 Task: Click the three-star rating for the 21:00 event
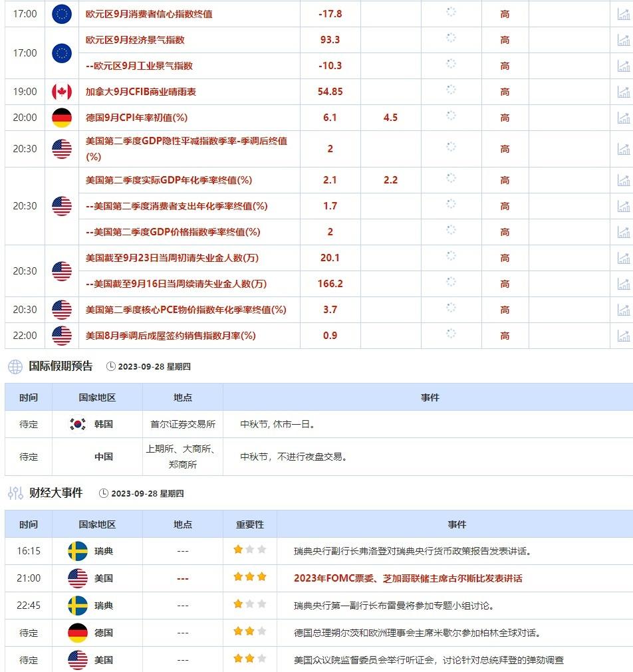coord(250,577)
